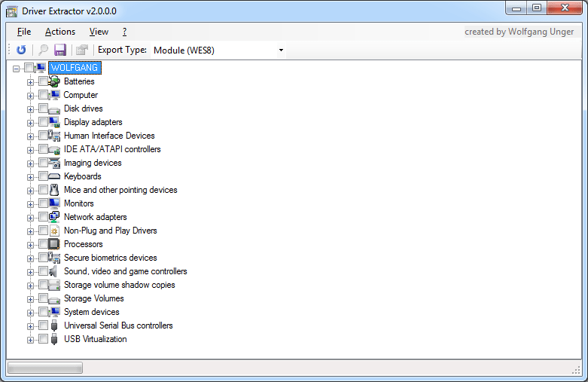Check the WOLFGANG root checkbox
The width and height of the screenshot is (588, 382).
coord(29,68)
